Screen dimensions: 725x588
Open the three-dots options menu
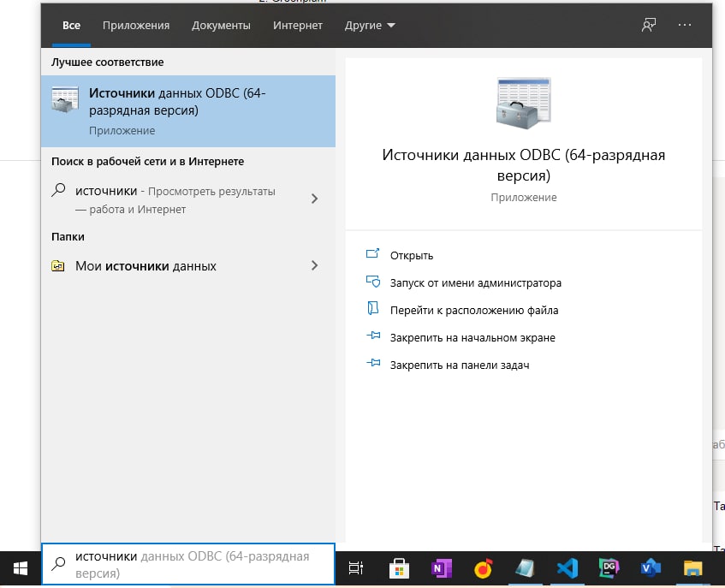point(684,25)
